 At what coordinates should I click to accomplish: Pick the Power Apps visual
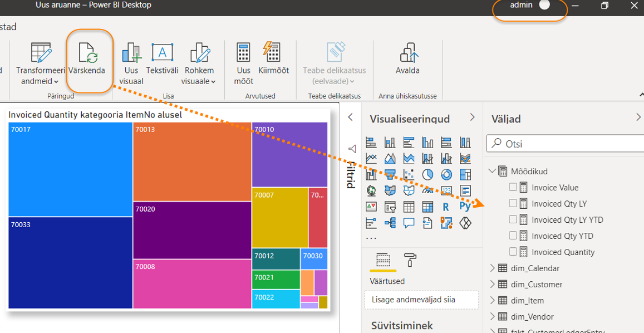[x=465, y=222]
